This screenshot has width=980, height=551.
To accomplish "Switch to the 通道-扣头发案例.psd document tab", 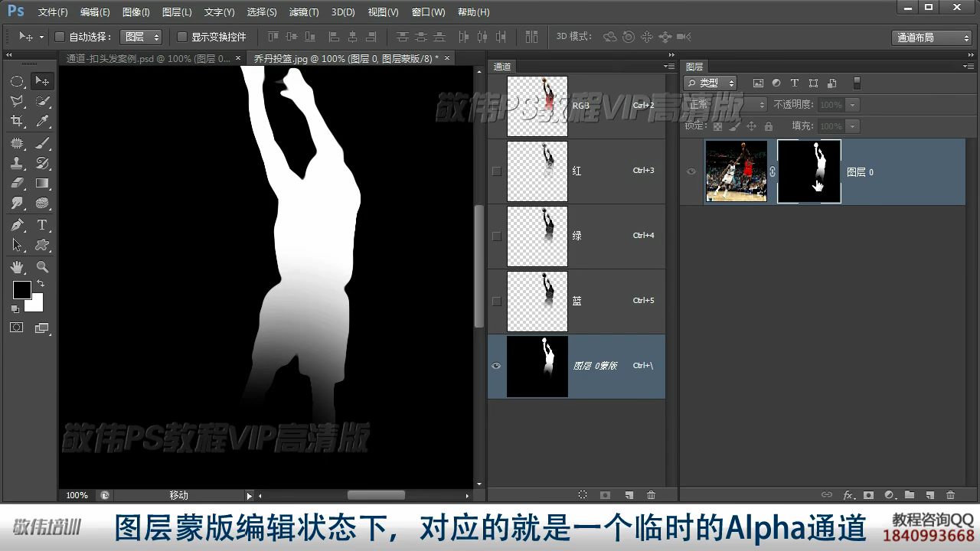I will [x=148, y=58].
